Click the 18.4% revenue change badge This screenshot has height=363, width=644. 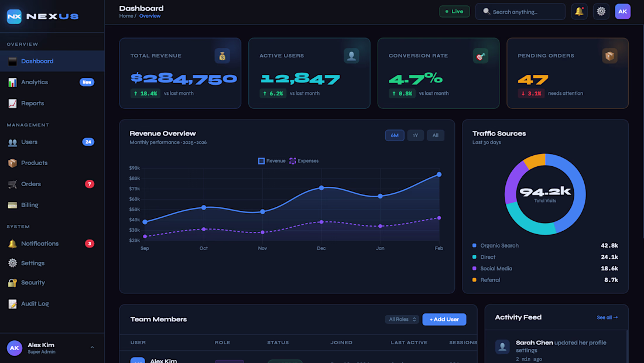click(x=145, y=94)
